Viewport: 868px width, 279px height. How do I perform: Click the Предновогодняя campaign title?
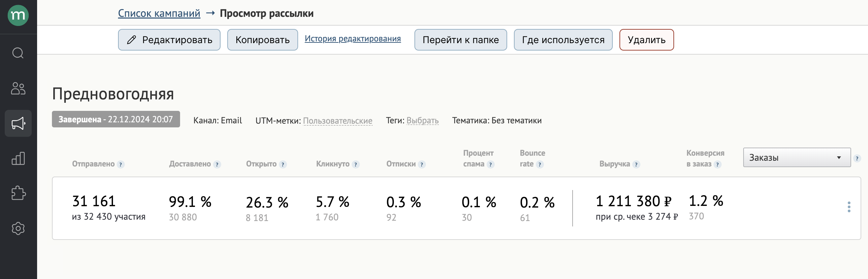113,94
